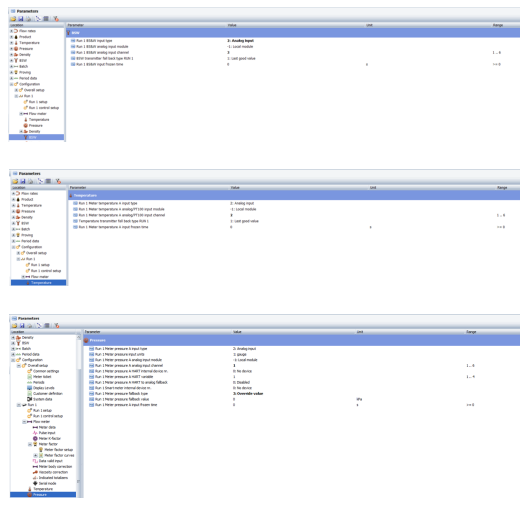Click the Range column header in the BS&W window
Viewport: 532px width, 509px height.
(x=498, y=25)
